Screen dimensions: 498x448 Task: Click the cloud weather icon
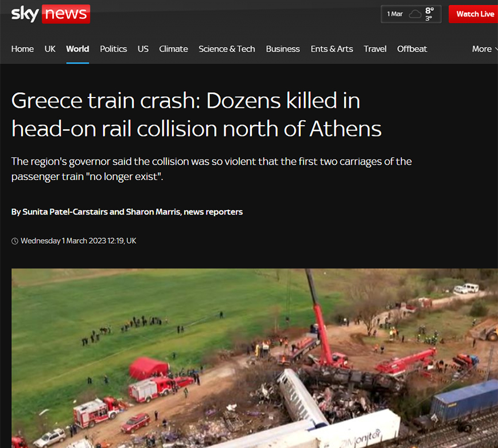[x=415, y=14]
